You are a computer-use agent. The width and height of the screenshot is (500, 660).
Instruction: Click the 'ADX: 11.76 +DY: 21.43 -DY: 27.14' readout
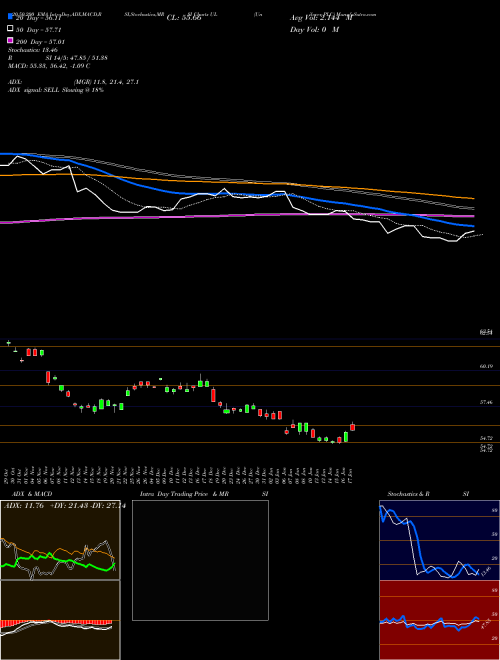click(65, 506)
